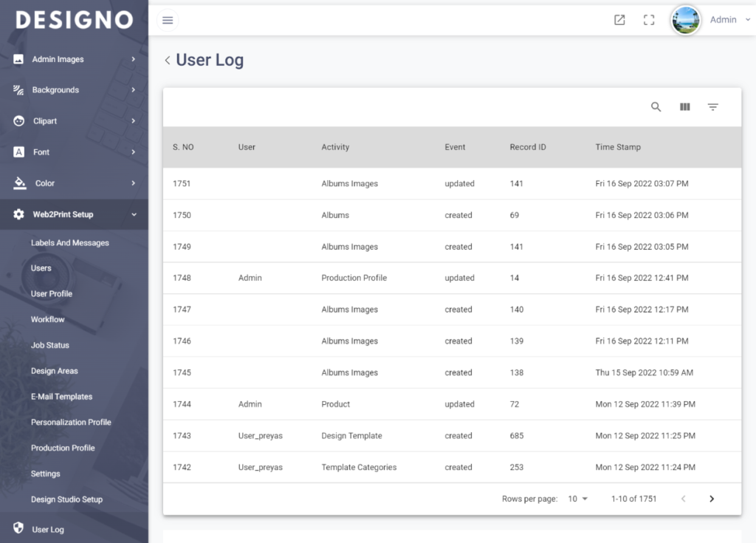Open Job Status submenu item
Screen dimensions: 756x543
click(x=50, y=345)
